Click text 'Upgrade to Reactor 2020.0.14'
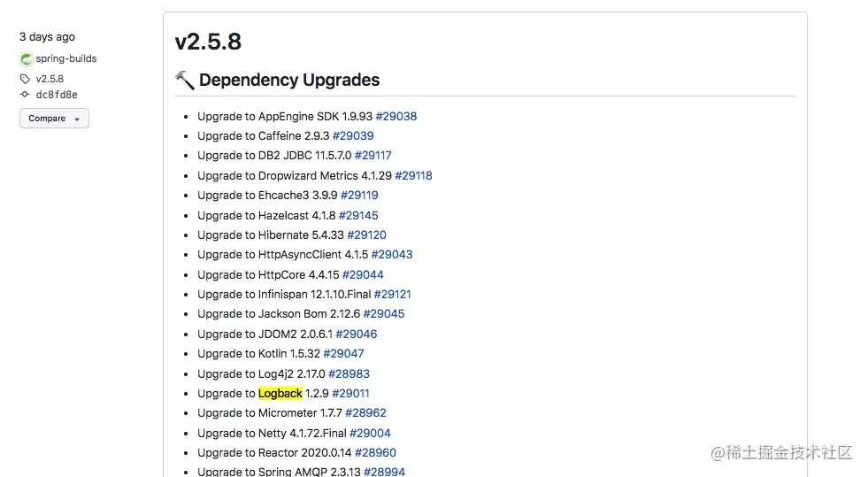This screenshot has height=477, width=868. 274,452
